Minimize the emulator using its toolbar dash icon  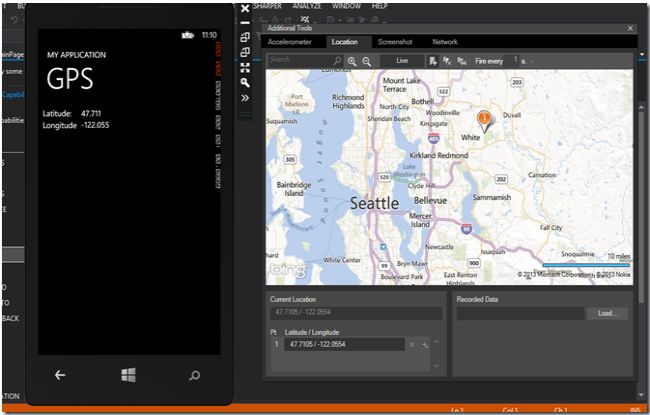tap(245, 23)
